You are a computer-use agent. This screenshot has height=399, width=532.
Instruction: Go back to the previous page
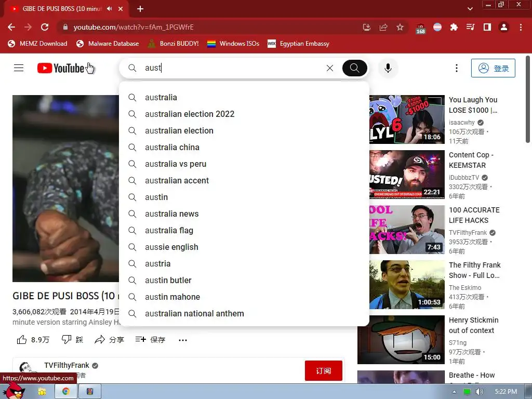(x=11, y=27)
